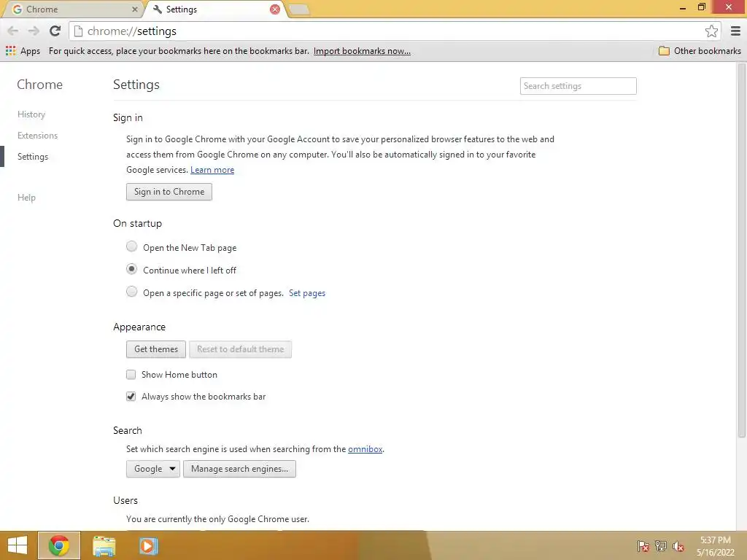Viewport: 747px width, 560px height.
Task: Launch the media player from the taskbar
Action: tap(148, 546)
